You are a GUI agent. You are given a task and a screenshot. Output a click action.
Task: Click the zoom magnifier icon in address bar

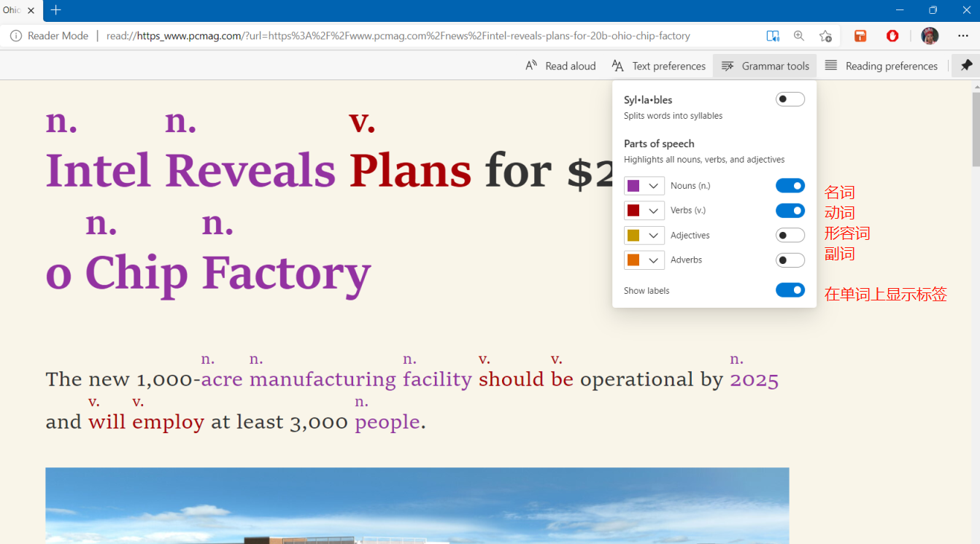point(799,36)
